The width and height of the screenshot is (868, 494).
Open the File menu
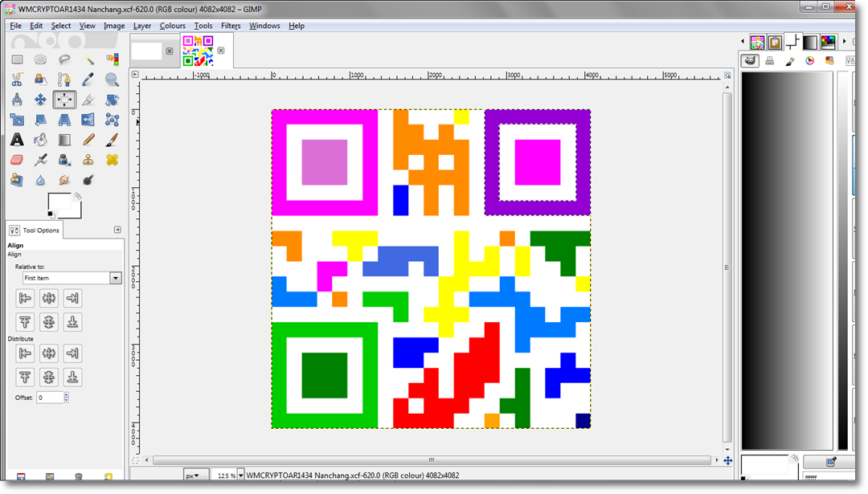coord(15,26)
